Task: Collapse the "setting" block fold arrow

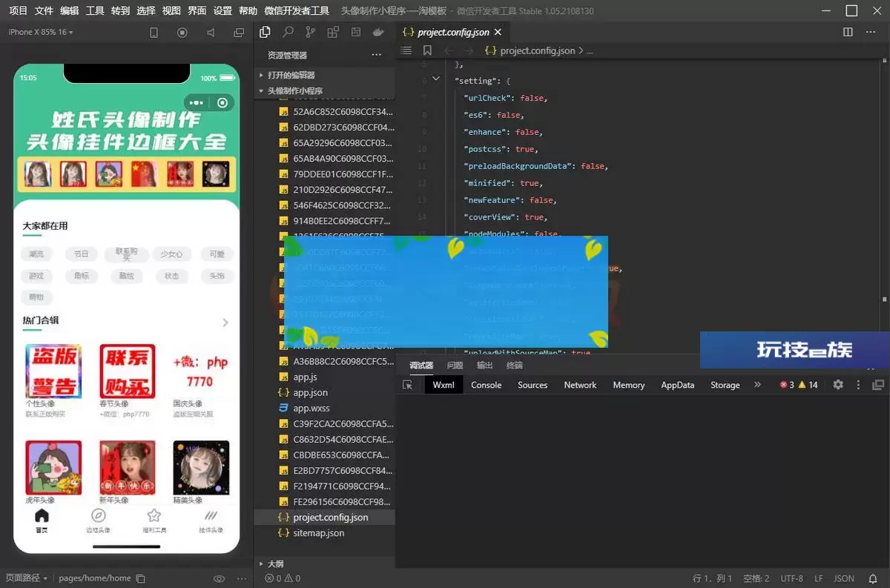Action: point(436,79)
